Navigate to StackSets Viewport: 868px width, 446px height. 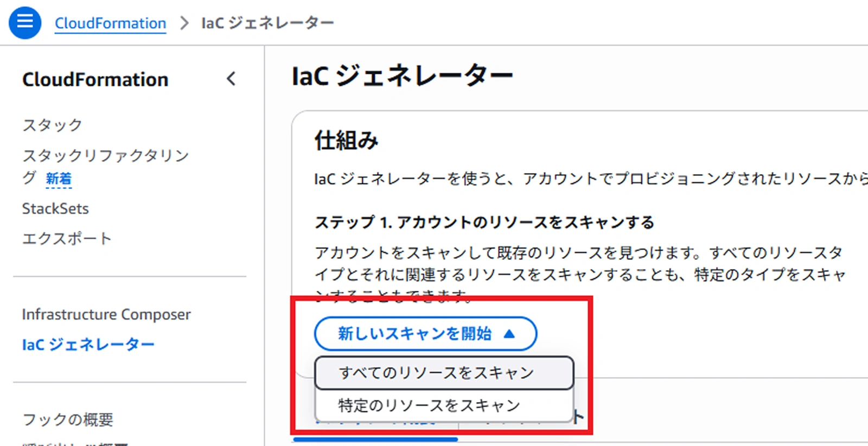point(55,209)
